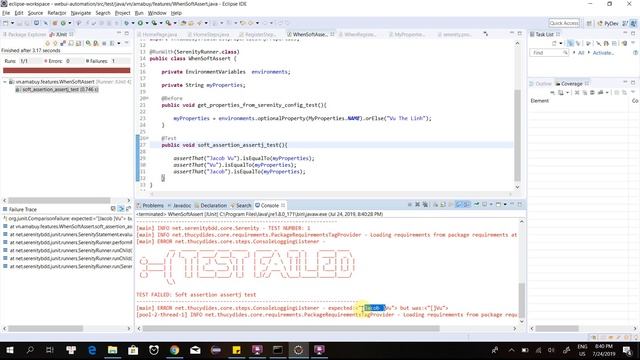
Task: Click the All filter in Task List
Action: (x=581, y=53)
